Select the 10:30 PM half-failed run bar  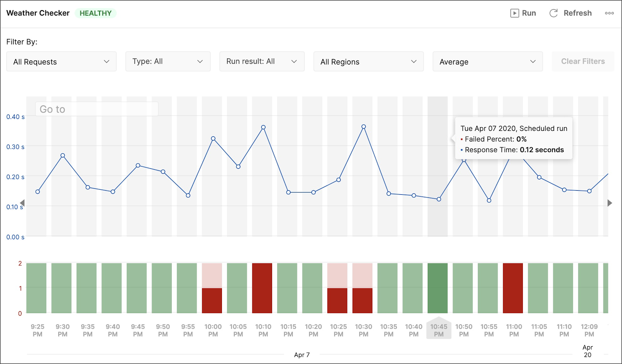362,288
